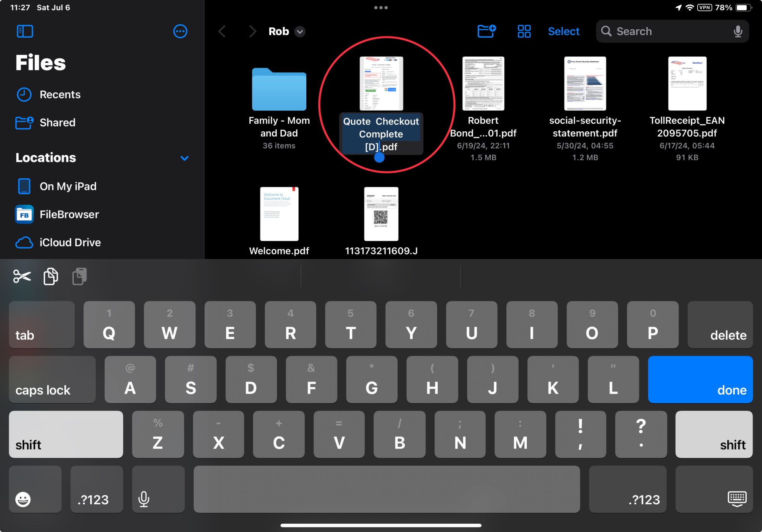Screen dimensions: 762x532
Task: Open iCloud Drive location
Action: click(x=70, y=242)
